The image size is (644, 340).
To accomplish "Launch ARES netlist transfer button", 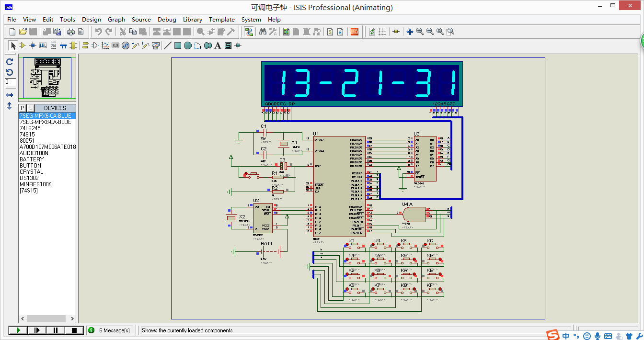I will [x=355, y=32].
